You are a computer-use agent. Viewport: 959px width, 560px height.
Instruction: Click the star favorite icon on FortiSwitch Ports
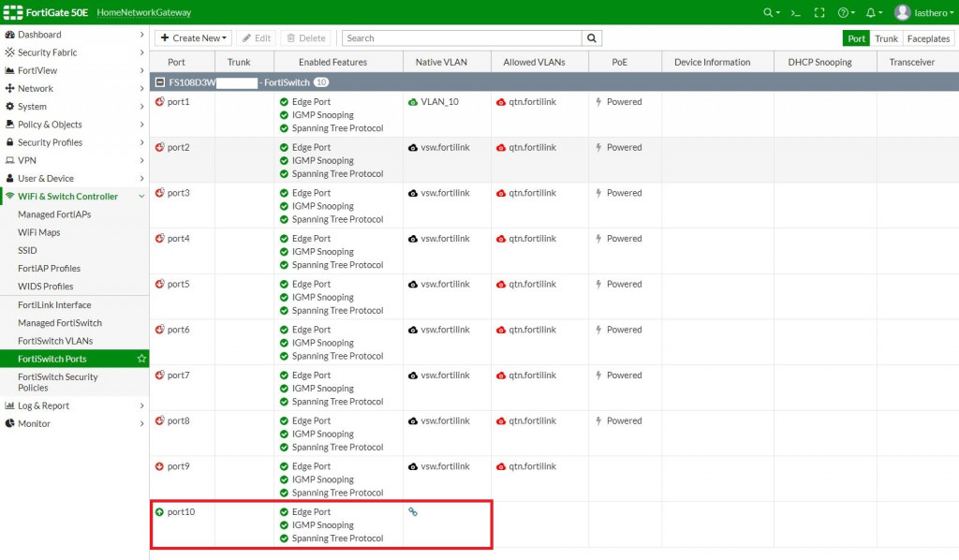point(141,359)
